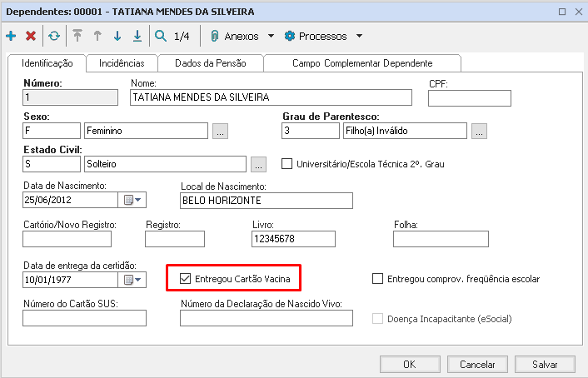588x378 pixels.
Task: Click Cartório/Novo Registro field
Action: coord(67,239)
